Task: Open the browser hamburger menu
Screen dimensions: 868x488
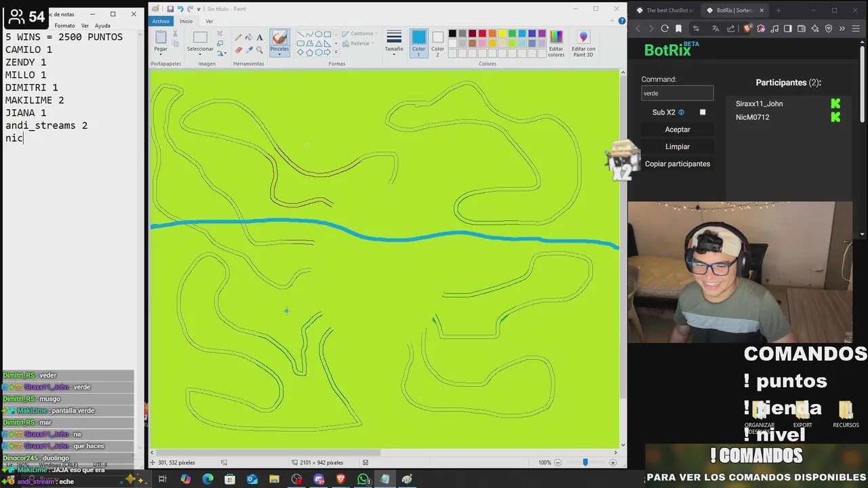Action: (x=856, y=28)
